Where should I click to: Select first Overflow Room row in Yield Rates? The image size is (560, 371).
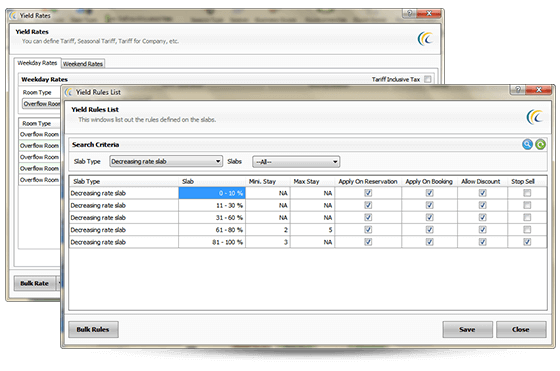pos(39,134)
